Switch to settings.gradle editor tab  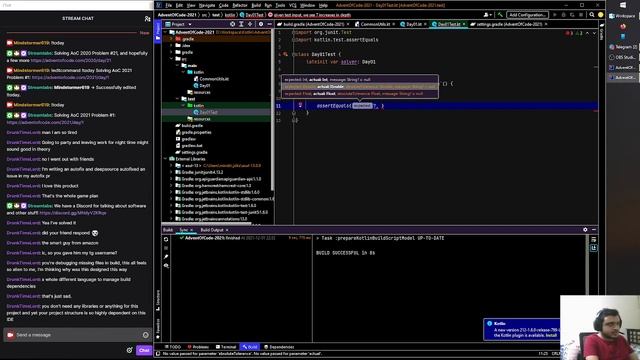click(x=509, y=24)
